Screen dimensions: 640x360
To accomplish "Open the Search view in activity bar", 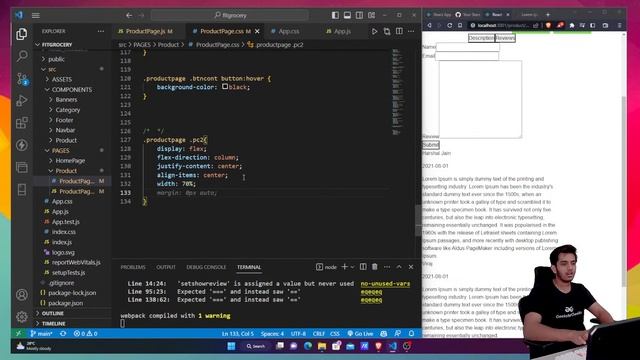I will point(22,56).
